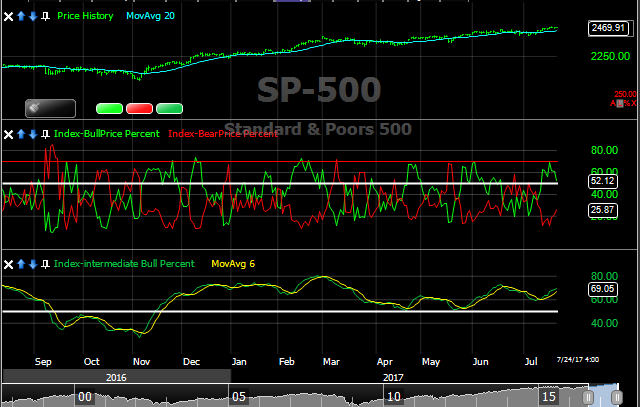Click the Mar month label on the time axis
This screenshot has width=640, height=407.
tap(331, 362)
